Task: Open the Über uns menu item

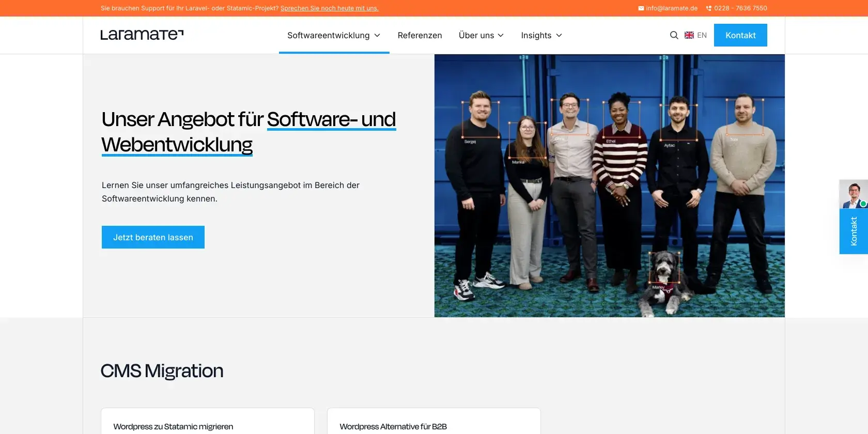Action: (x=476, y=35)
